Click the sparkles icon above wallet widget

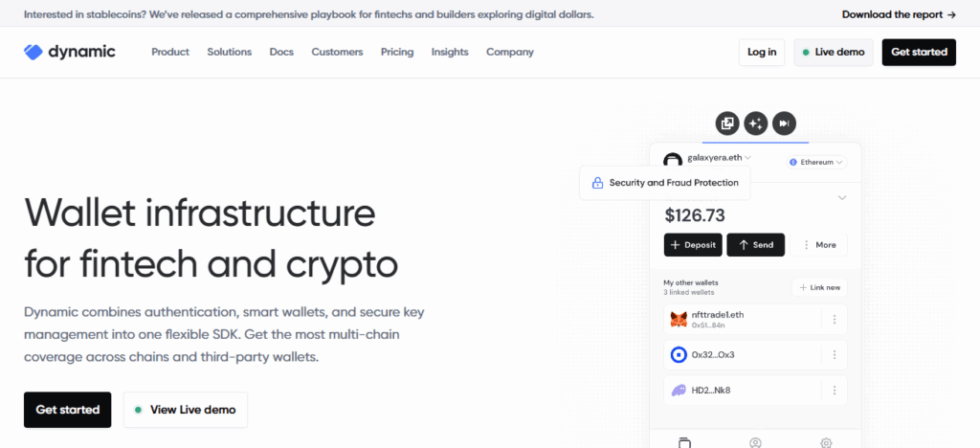point(756,123)
